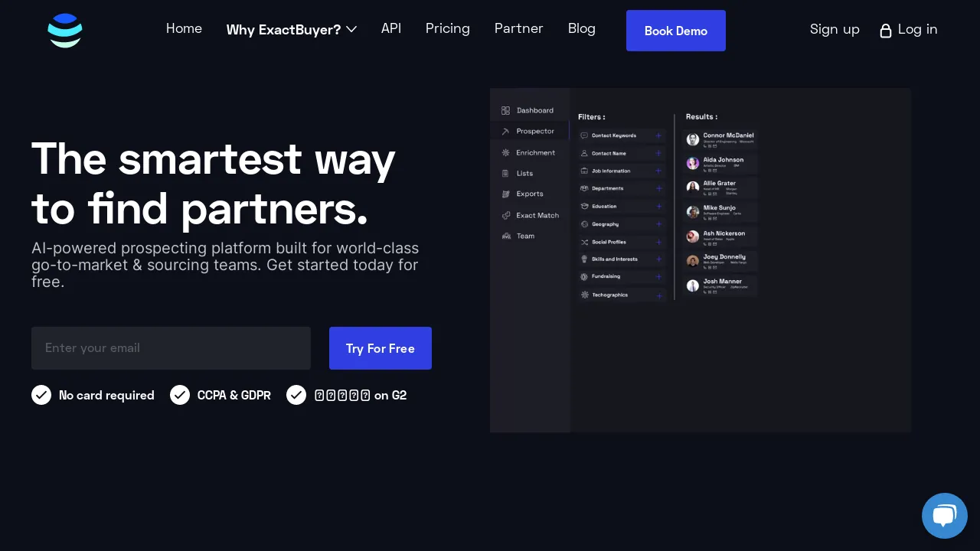Screen dimensions: 980x551
Task: Expand the Geography filter plus
Action: tap(658, 224)
